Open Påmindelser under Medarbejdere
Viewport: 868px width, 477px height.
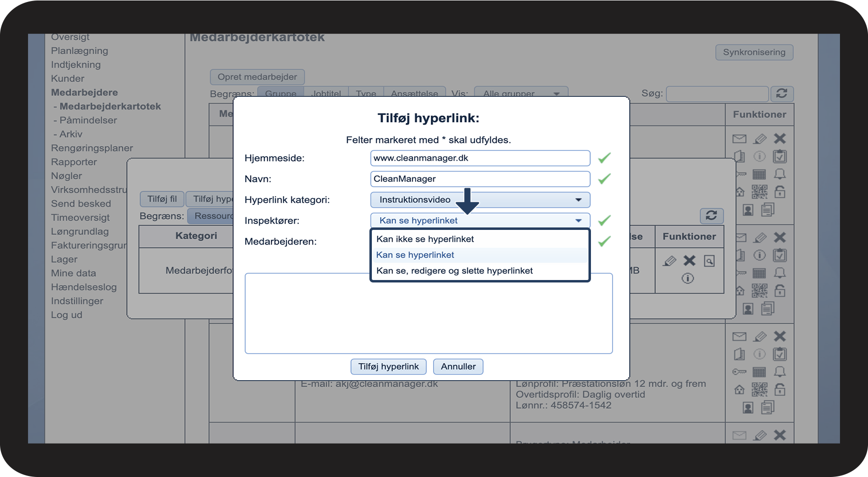[x=88, y=120]
